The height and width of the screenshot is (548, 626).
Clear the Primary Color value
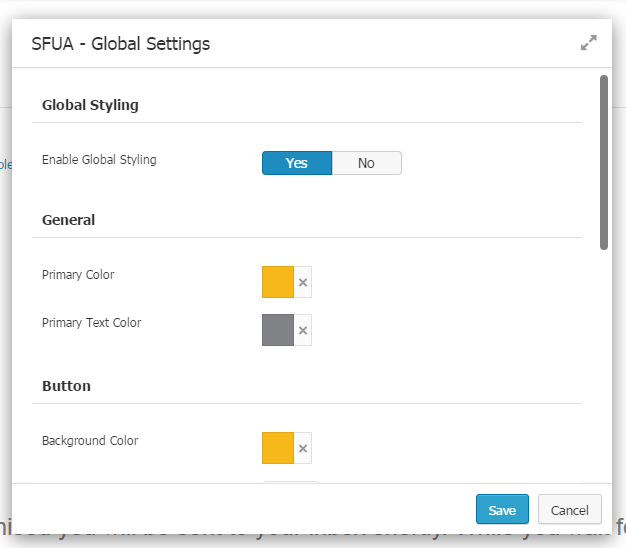click(x=303, y=283)
